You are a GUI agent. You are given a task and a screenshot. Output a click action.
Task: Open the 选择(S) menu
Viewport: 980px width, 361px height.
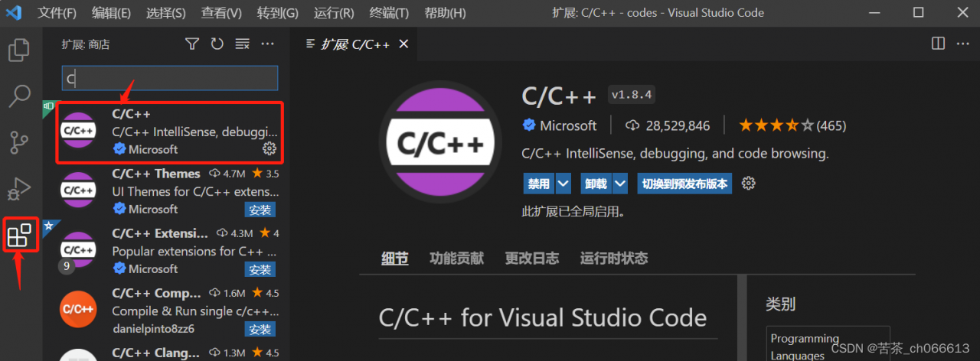click(x=165, y=13)
